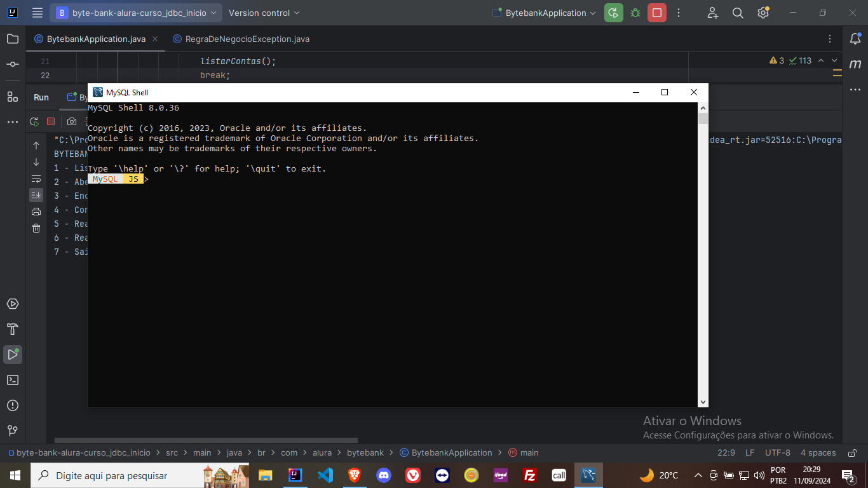Open the Project tool window folder icon
Viewport: 868px width, 488px height.
click(13, 39)
